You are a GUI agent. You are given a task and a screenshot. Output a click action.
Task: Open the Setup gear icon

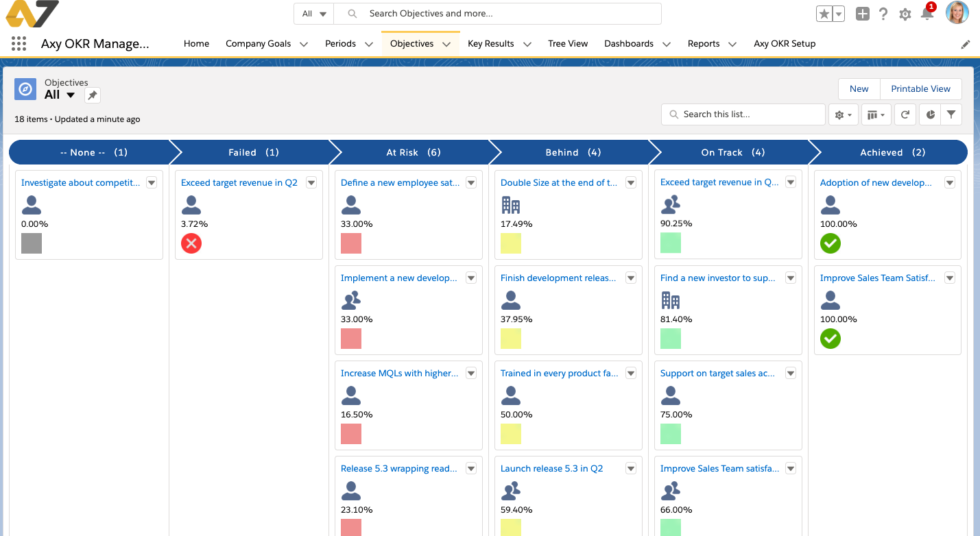(x=905, y=14)
